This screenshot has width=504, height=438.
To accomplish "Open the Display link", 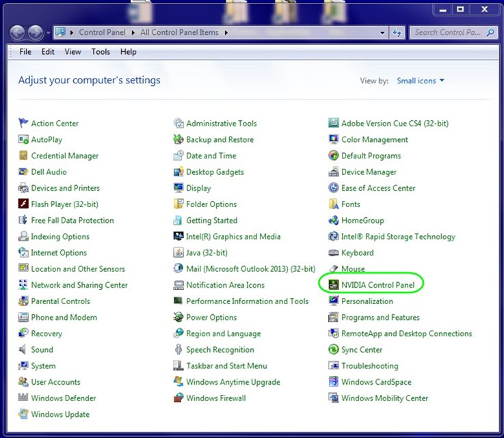I will tap(198, 188).
